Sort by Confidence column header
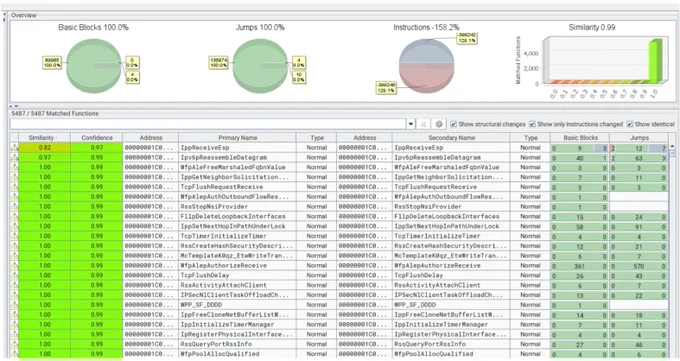The image size is (680, 361). (x=97, y=138)
